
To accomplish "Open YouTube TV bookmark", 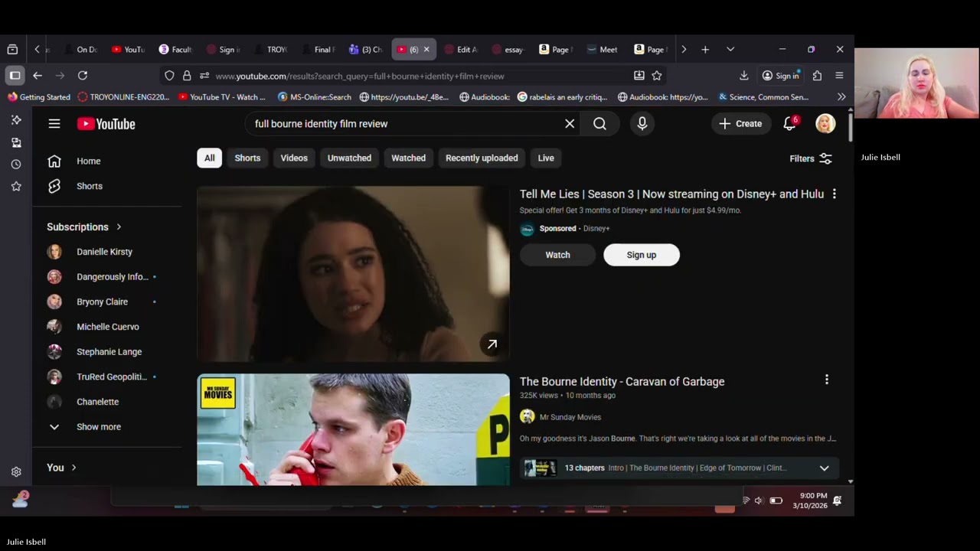I will click(223, 97).
